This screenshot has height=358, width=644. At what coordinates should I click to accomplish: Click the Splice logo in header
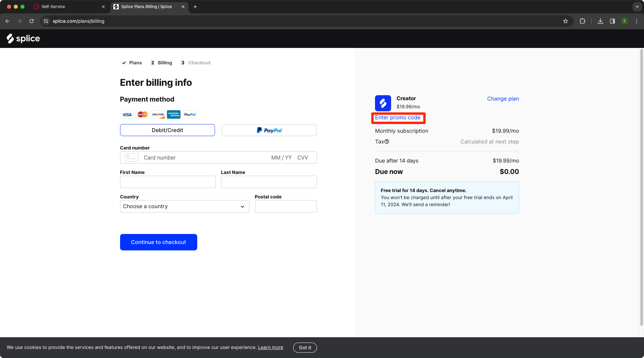click(x=23, y=39)
